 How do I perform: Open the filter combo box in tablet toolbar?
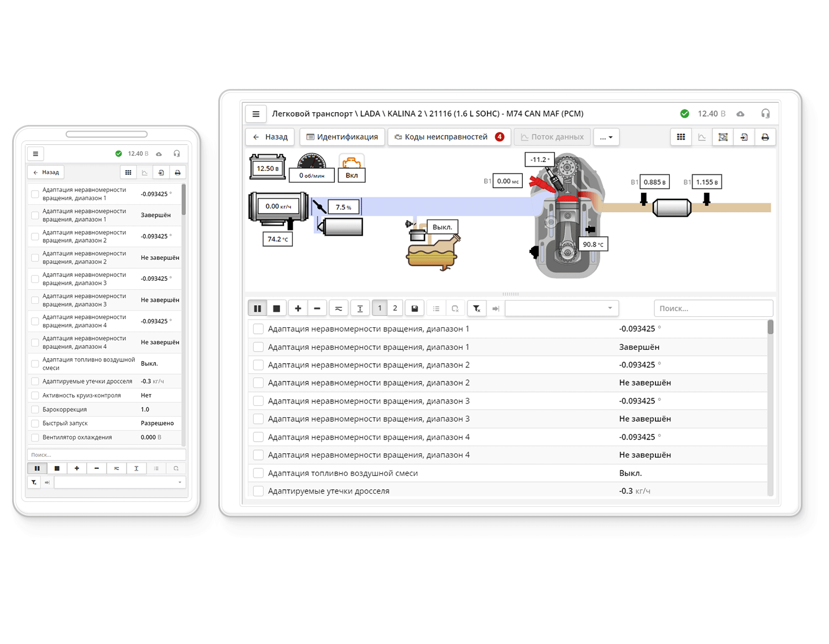coord(562,308)
